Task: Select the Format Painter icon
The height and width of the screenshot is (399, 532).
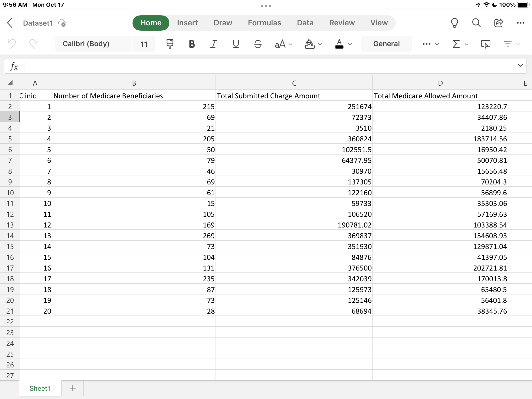Action: click(x=170, y=44)
